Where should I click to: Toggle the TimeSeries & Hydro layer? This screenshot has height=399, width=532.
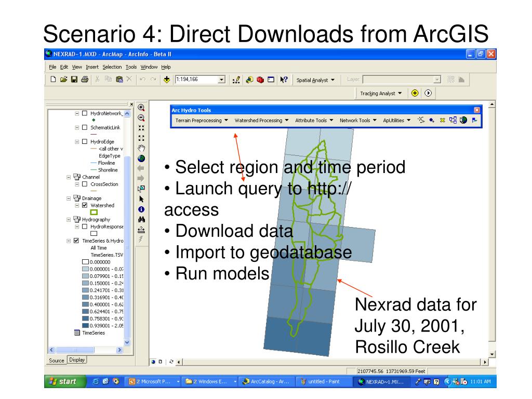(76, 241)
